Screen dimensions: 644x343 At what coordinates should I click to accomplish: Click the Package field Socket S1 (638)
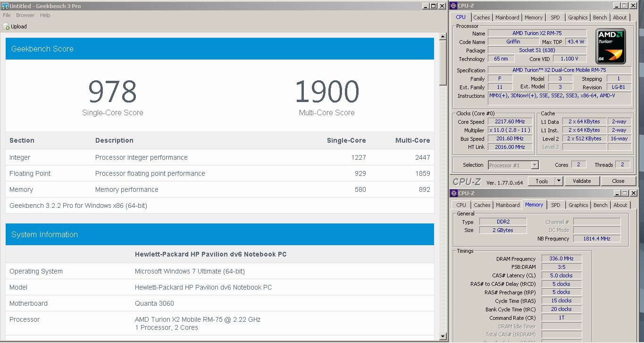[537, 50]
